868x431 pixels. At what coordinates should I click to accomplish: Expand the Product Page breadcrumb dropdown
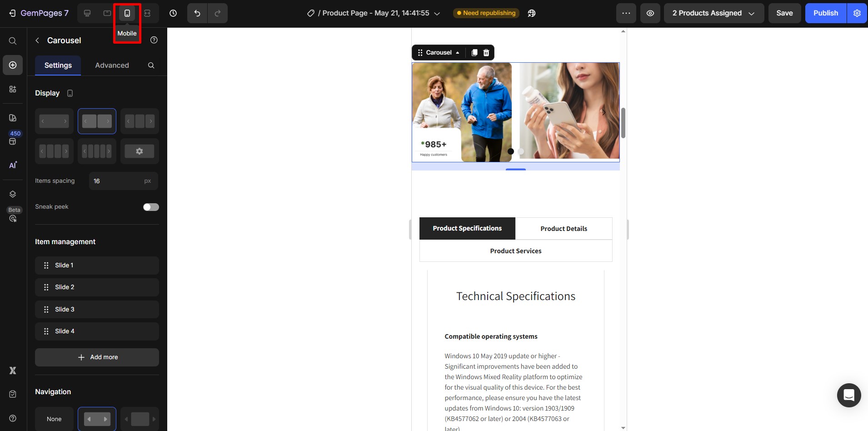point(437,13)
